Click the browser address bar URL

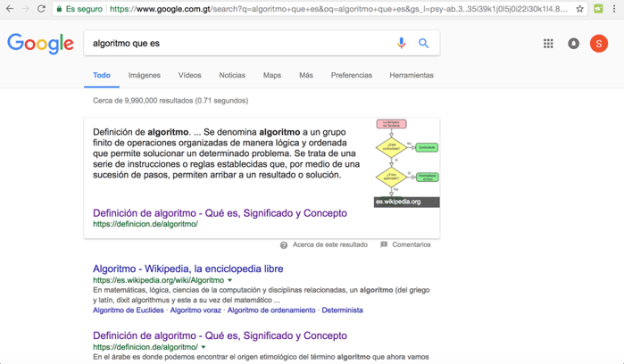click(x=338, y=9)
